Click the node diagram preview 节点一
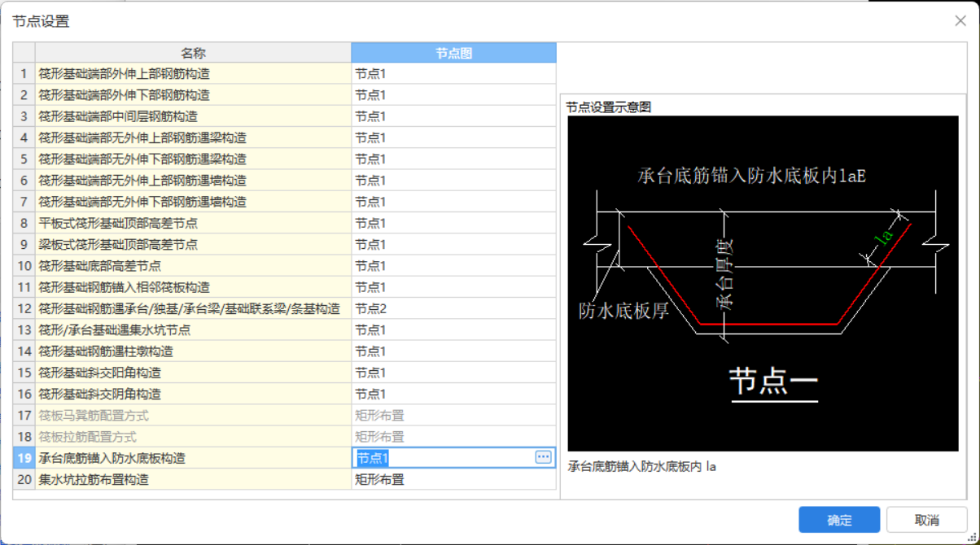980x545 pixels. (763, 283)
